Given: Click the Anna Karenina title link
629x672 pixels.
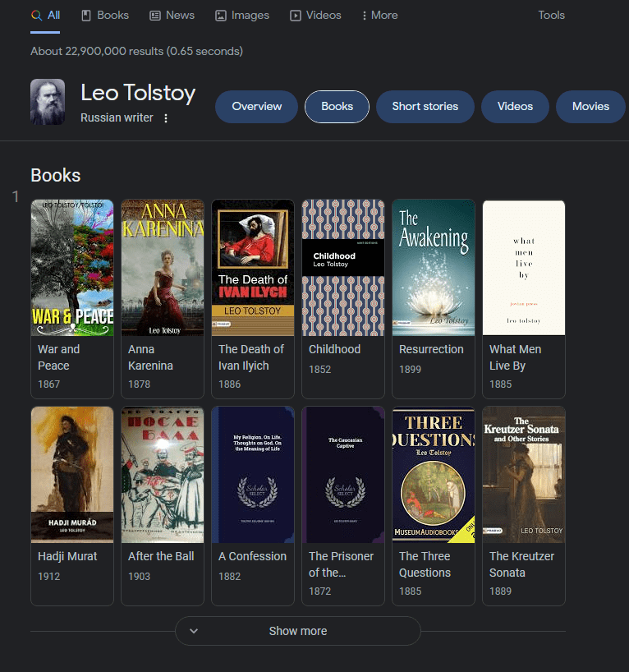Looking at the screenshot, I should pos(150,357).
